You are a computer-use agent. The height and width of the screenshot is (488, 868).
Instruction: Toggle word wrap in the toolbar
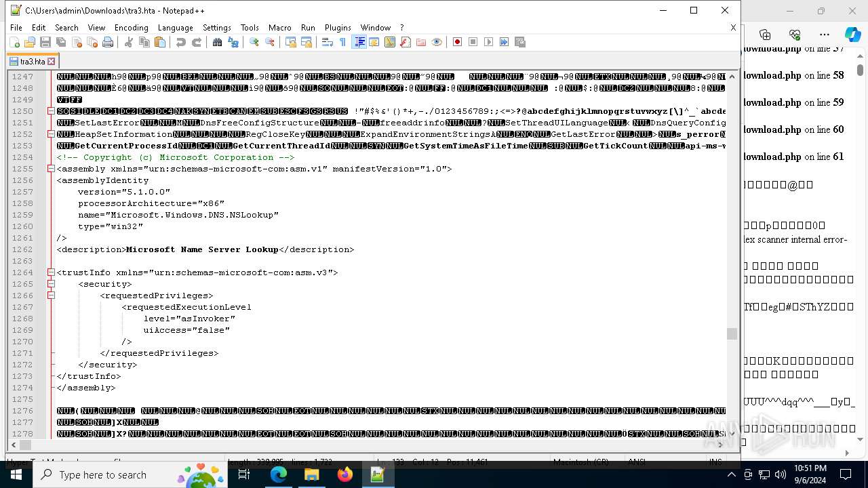pyautogui.click(x=327, y=42)
